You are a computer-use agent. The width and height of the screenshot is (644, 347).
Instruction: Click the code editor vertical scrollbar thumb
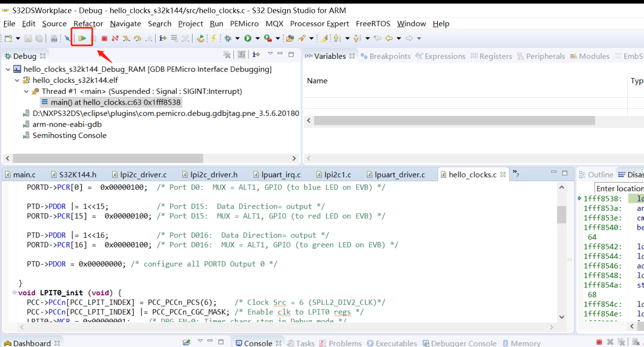[x=562, y=215]
